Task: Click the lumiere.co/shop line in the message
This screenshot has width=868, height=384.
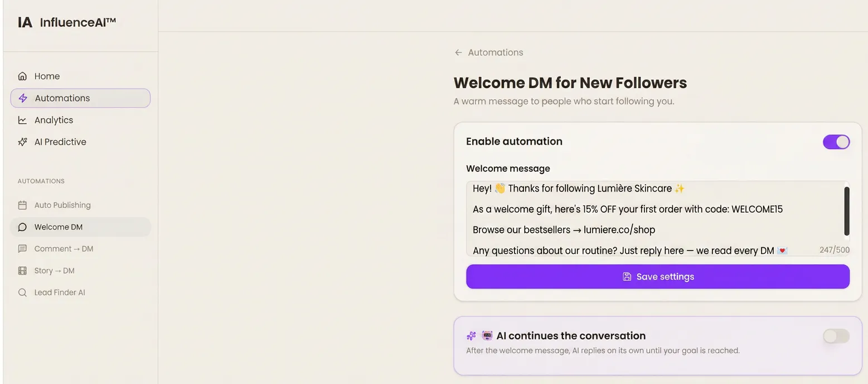Action: (x=564, y=230)
